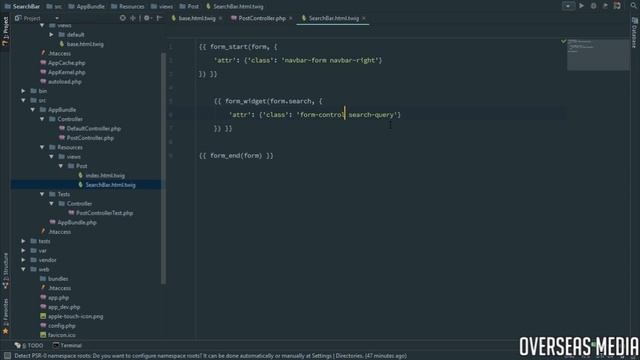The height and width of the screenshot is (360, 640).
Task: Click the scroll from source target icon
Action: point(122,18)
